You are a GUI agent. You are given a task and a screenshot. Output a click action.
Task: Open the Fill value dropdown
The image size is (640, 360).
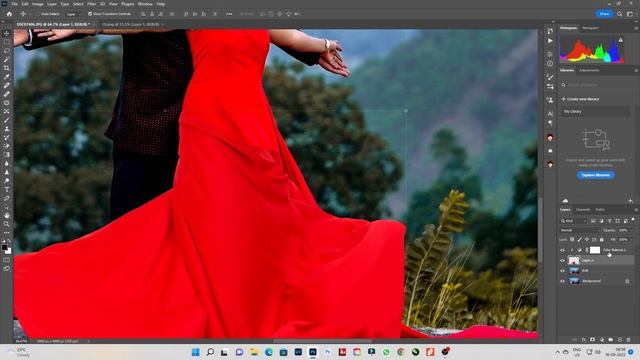coord(632,240)
